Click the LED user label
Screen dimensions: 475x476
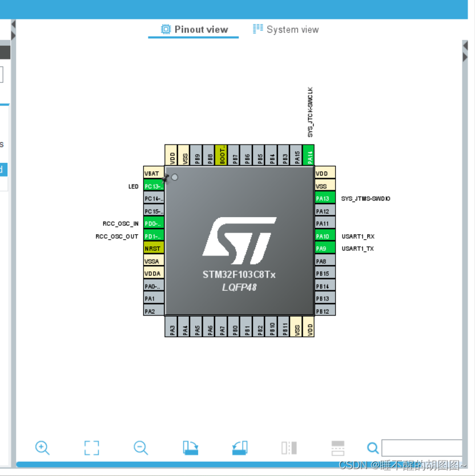133,186
